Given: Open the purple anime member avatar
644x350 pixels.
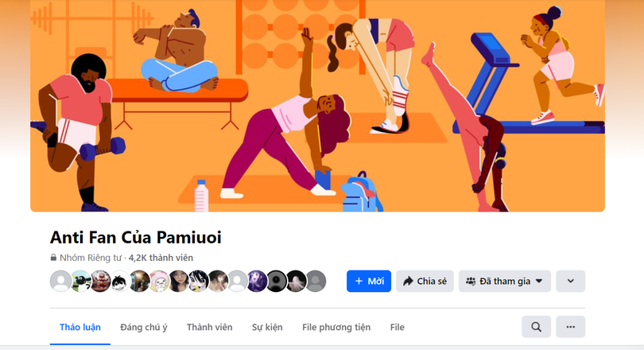Looking at the screenshot, I should point(257,281).
